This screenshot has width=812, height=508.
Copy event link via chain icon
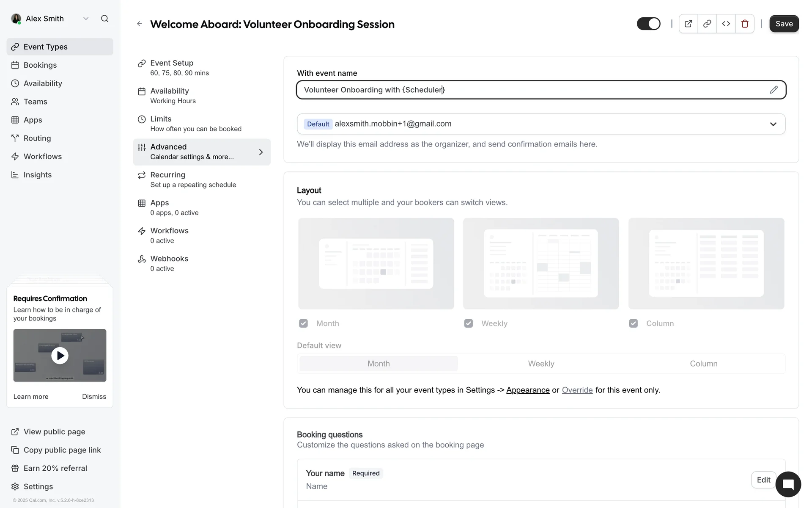[707, 24]
